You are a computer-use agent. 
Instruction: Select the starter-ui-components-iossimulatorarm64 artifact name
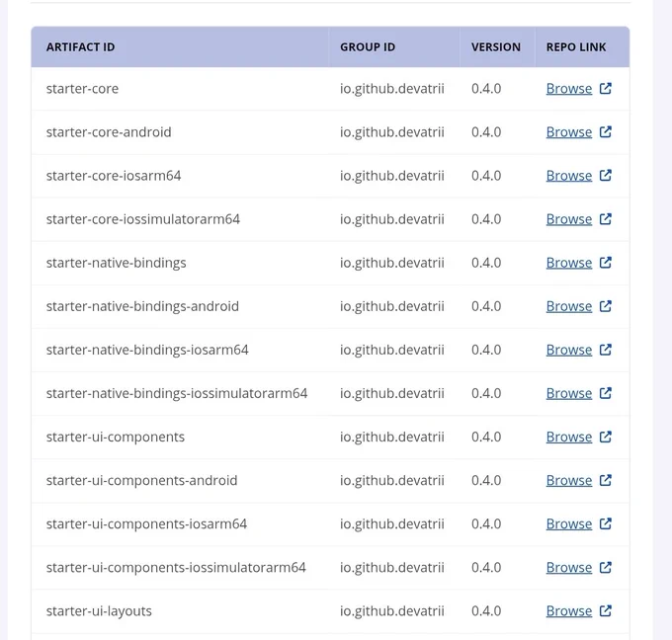pyautogui.click(x=176, y=568)
